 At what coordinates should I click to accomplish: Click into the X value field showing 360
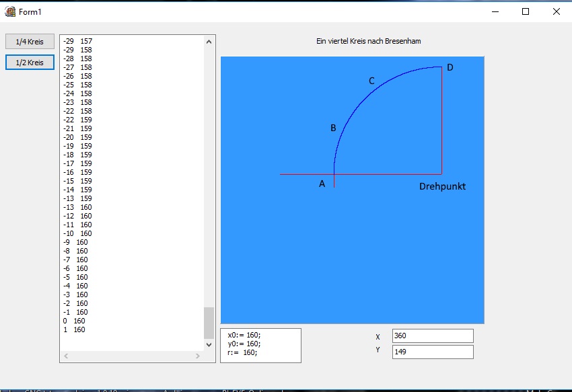click(433, 336)
